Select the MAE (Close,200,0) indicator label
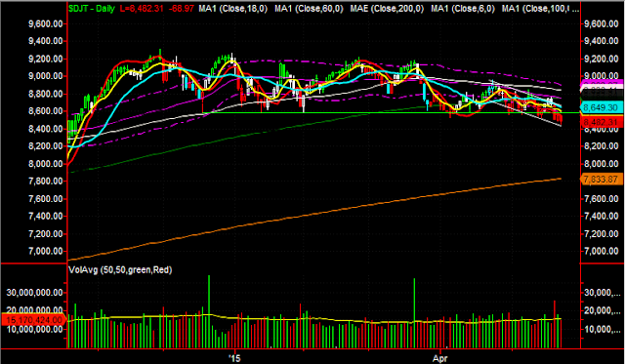625x364 pixels. (387, 9)
